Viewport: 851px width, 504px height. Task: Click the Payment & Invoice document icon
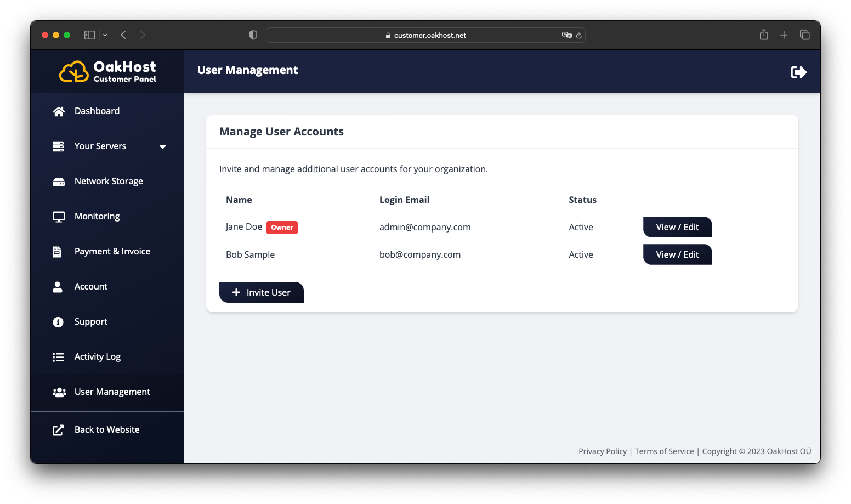tap(58, 251)
